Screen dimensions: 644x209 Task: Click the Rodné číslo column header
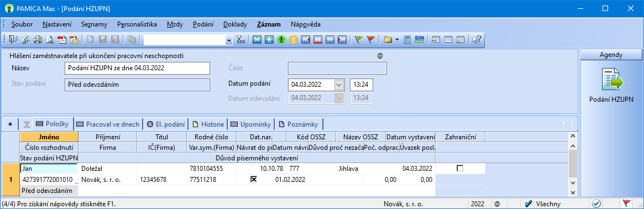click(x=211, y=137)
